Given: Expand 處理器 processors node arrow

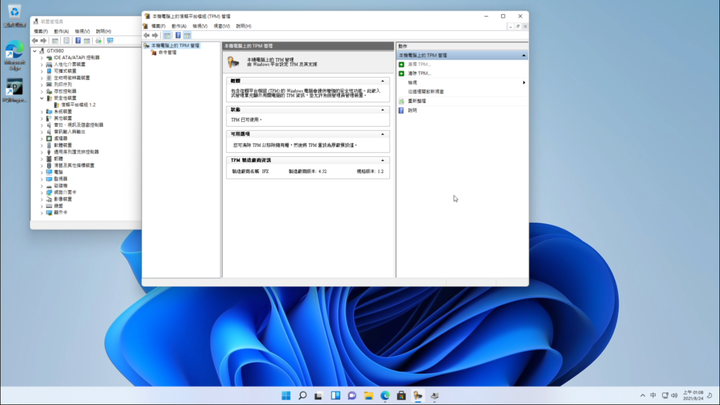Looking at the screenshot, I should pyautogui.click(x=42, y=138).
